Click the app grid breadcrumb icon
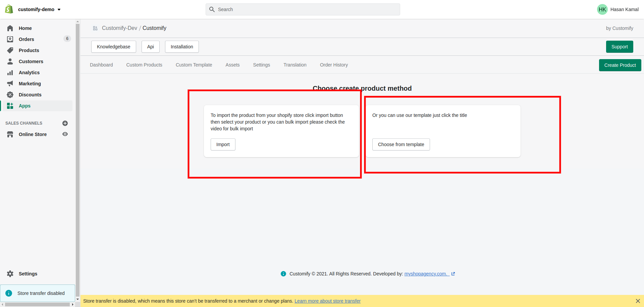The width and height of the screenshot is (644, 307). [95, 28]
